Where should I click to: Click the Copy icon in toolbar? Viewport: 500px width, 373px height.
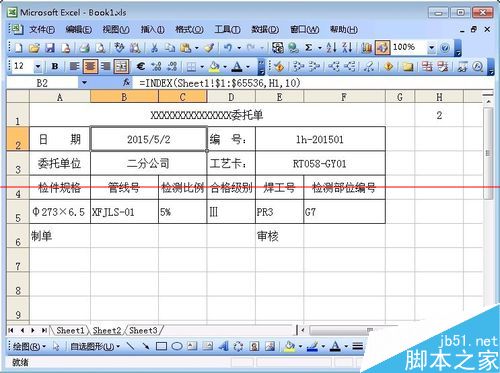(x=170, y=48)
